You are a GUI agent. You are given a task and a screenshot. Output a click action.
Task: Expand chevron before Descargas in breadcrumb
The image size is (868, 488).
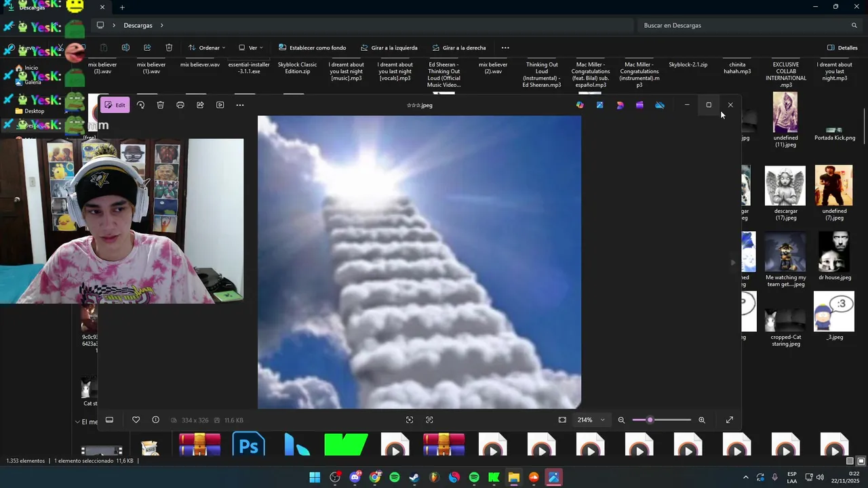(x=114, y=25)
